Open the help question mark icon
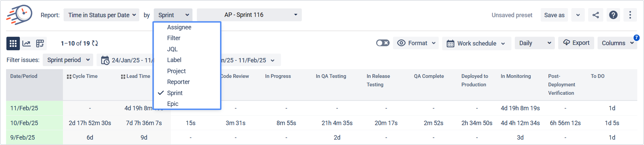The height and width of the screenshot is (145, 644). 613,15
